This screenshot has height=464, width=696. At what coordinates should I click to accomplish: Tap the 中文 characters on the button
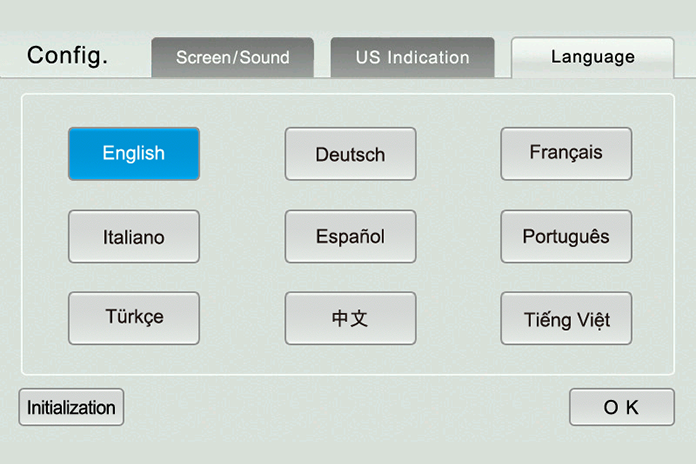click(x=350, y=318)
